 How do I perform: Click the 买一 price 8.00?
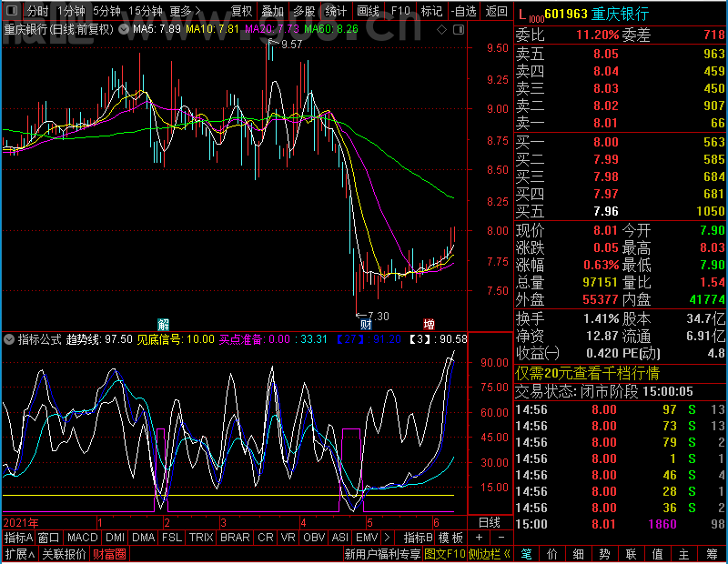[605, 143]
